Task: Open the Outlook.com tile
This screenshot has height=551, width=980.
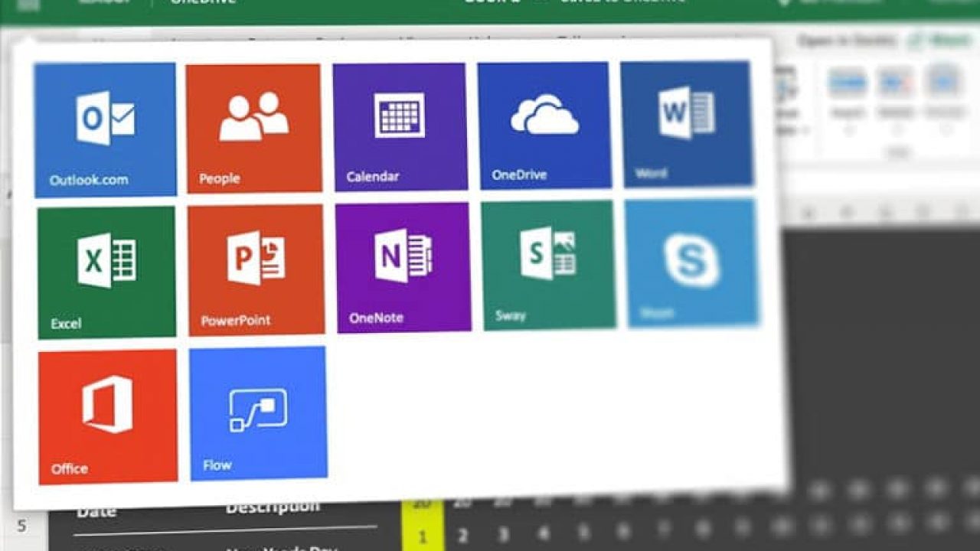Action: pos(105,129)
